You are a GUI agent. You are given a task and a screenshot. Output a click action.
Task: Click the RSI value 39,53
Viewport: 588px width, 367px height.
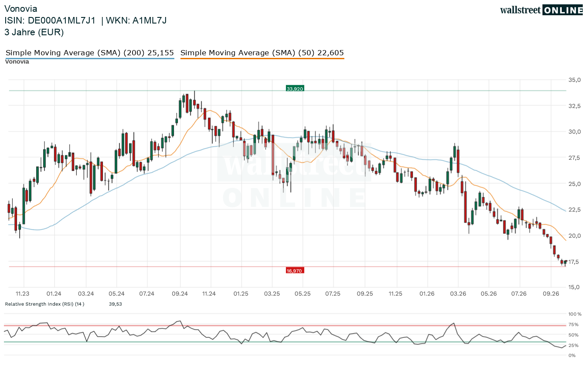[116, 304]
